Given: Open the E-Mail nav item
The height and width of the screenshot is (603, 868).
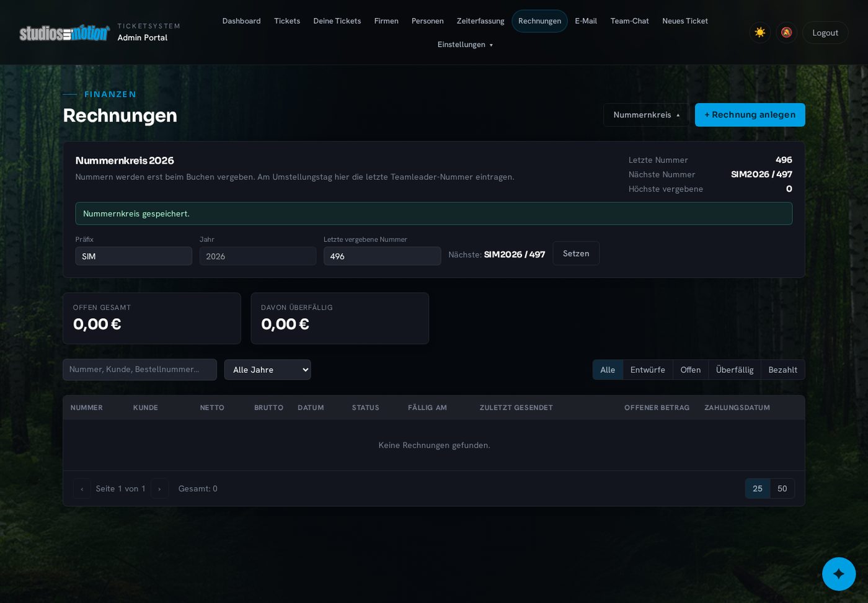Looking at the screenshot, I should coord(586,21).
